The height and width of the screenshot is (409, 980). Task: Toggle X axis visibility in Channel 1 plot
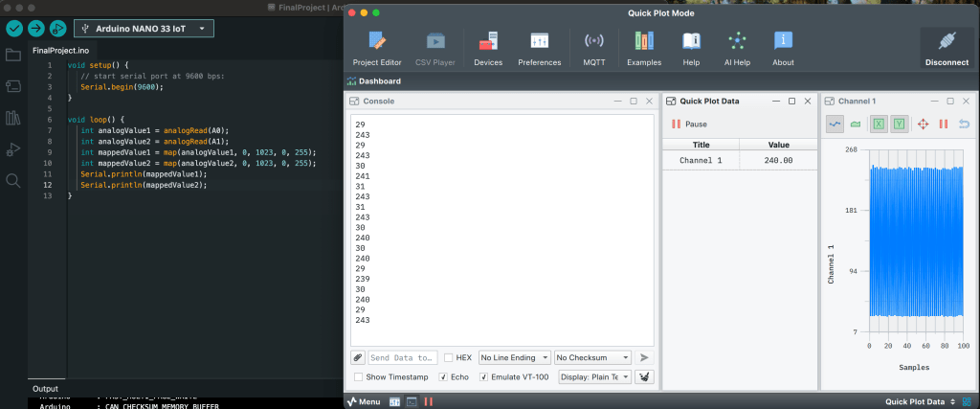point(879,125)
